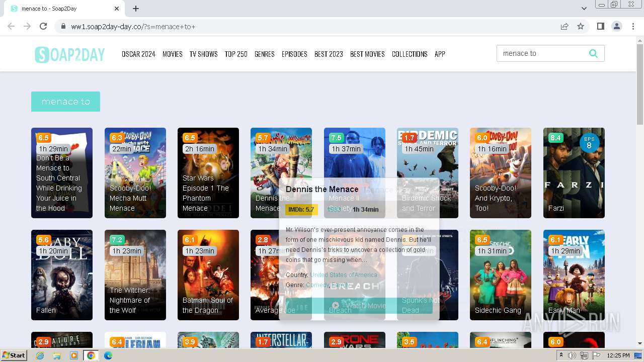644x362 pixels.
Task: Click the search magnifier icon
Action: coord(593,53)
